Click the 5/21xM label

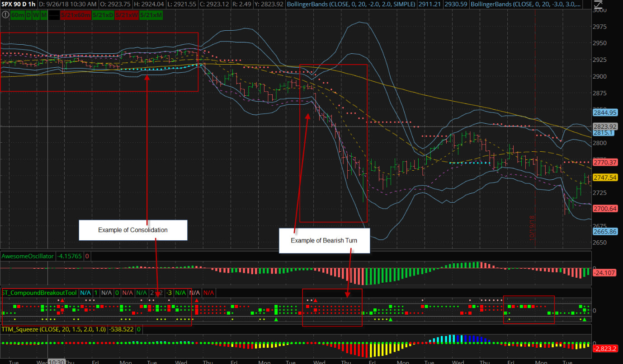(151, 15)
